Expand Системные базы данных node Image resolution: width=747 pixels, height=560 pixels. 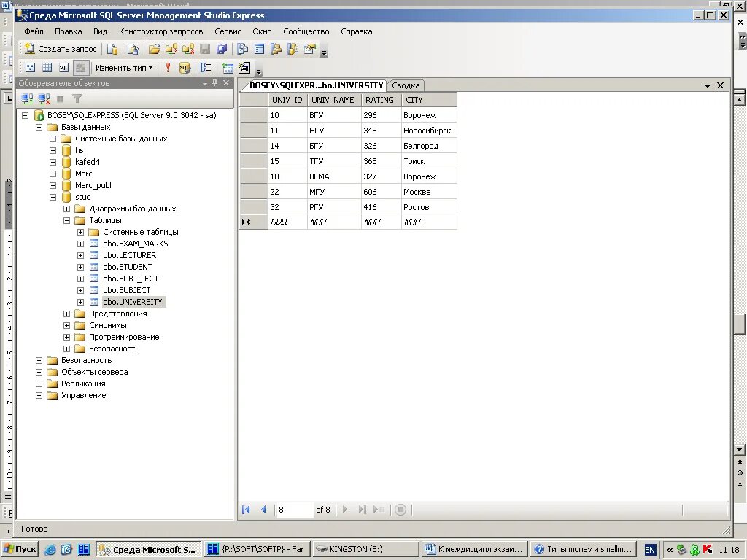click(x=53, y=139)
